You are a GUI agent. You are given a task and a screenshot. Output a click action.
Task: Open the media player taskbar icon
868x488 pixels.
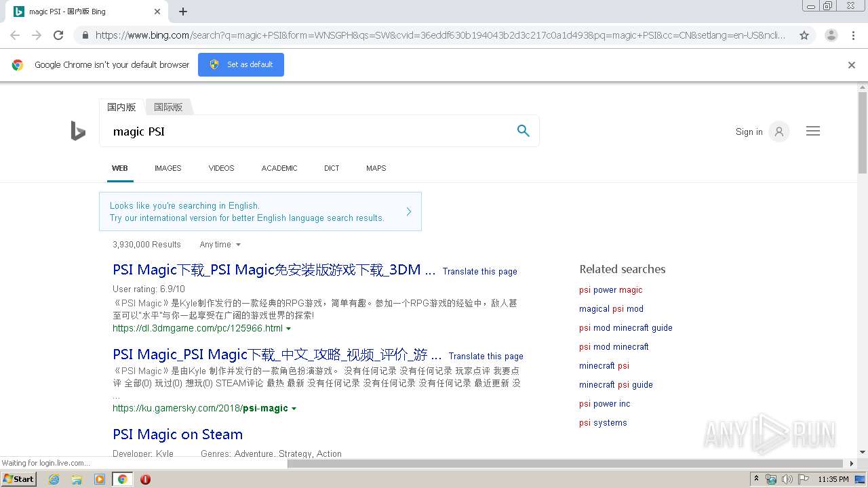pos(100,479)
